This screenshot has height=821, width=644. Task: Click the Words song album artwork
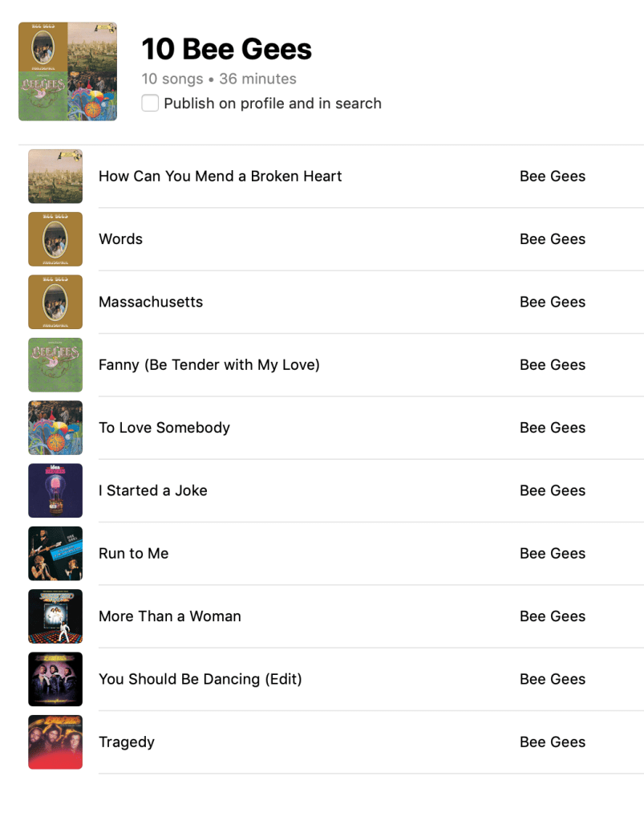[55, 239]
